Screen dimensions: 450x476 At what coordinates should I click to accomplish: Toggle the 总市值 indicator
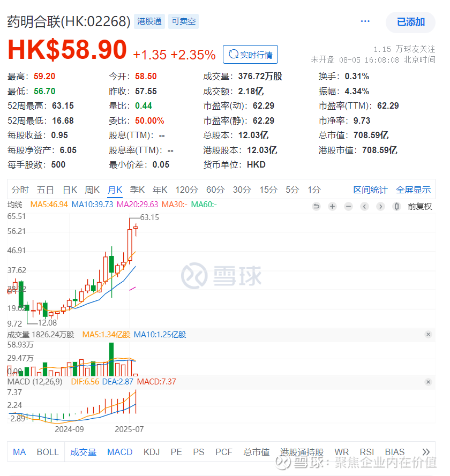pos(256,452)
